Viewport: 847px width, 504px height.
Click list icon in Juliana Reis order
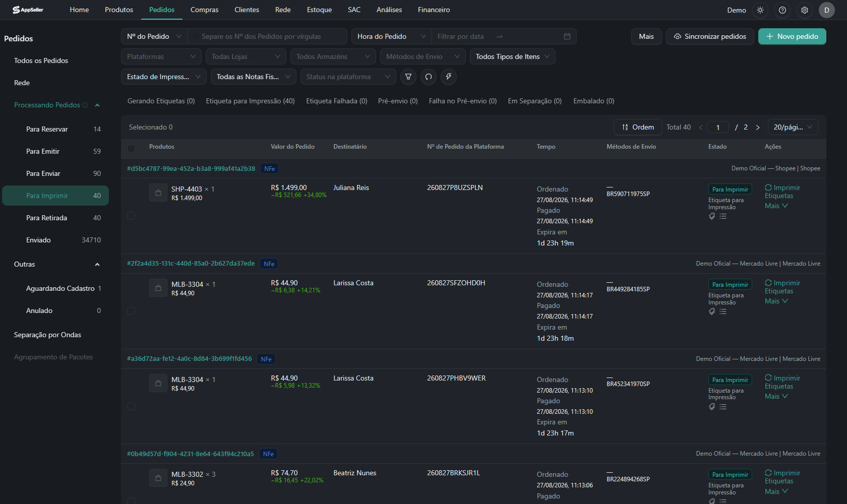tap(723, 216)
